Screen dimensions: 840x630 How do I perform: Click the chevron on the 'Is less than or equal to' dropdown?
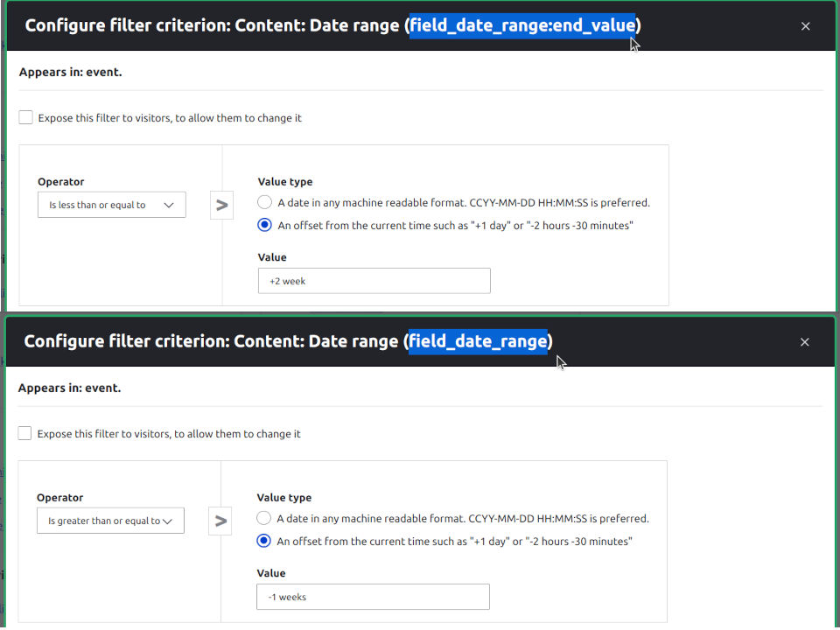pos(169,205)
